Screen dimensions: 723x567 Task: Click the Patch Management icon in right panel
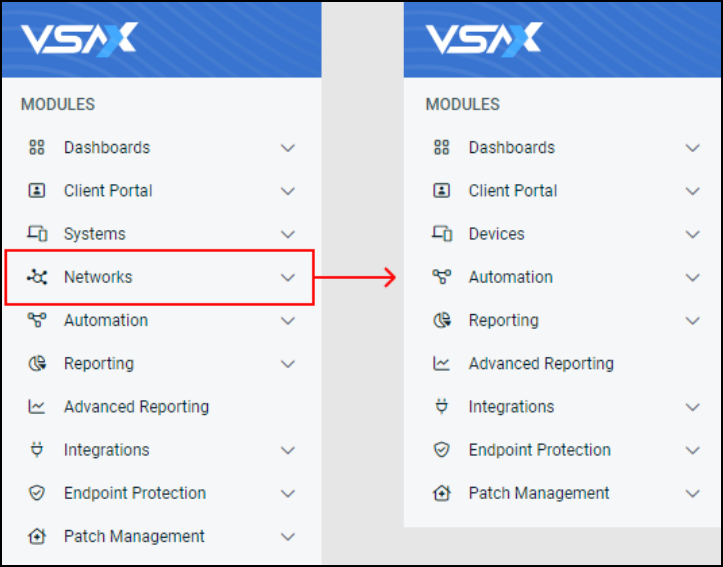click(x=442, y=493)
